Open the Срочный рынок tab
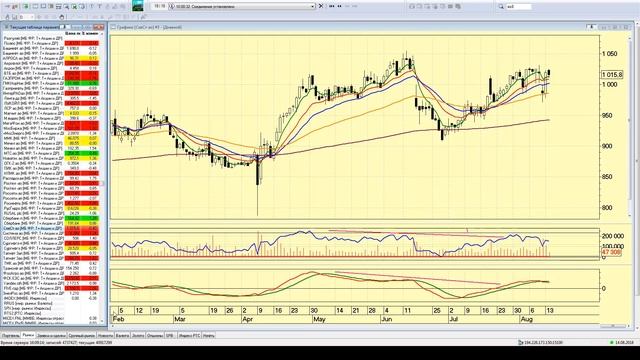The width and height of the screenshot is (640, 360). pos(82,336)
